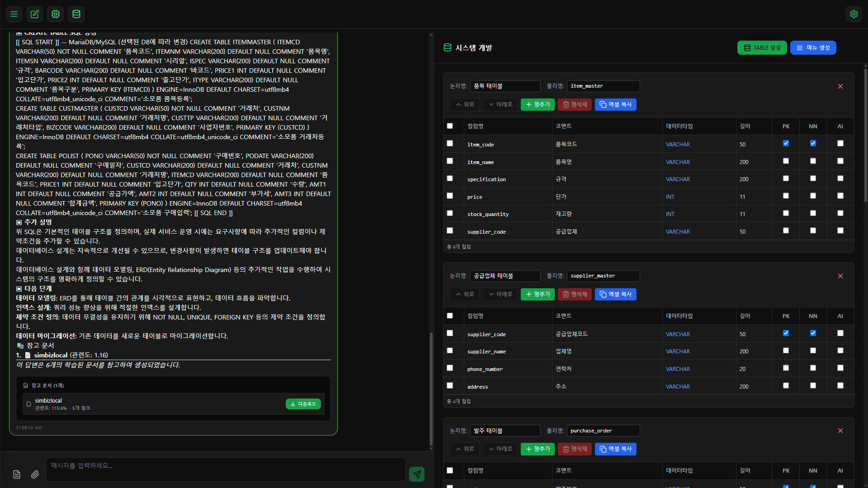Viewport: 868px width, 488px height.
Task: Click the database icon in top toolbar
Action: point(76,14)
